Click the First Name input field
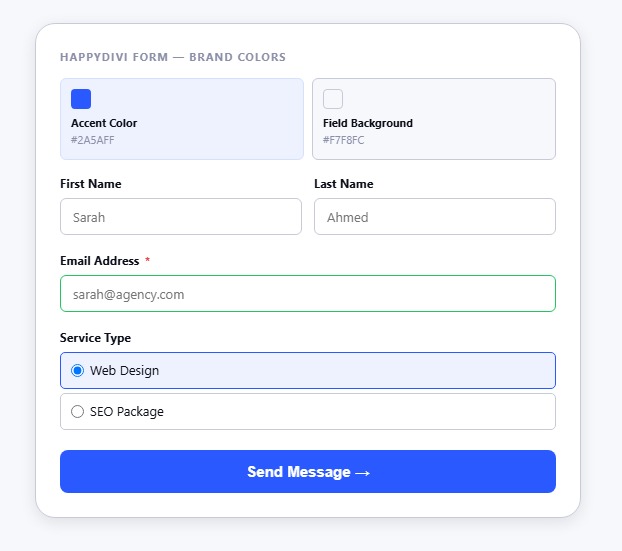Viewport: 622px width, 551px height. (x=181, y=217)
